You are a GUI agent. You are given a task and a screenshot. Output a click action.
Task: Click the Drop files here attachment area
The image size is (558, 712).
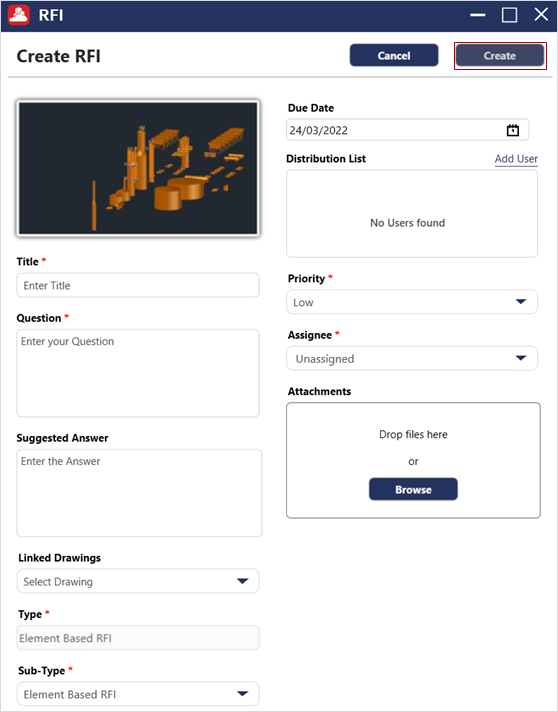(413, 460)
